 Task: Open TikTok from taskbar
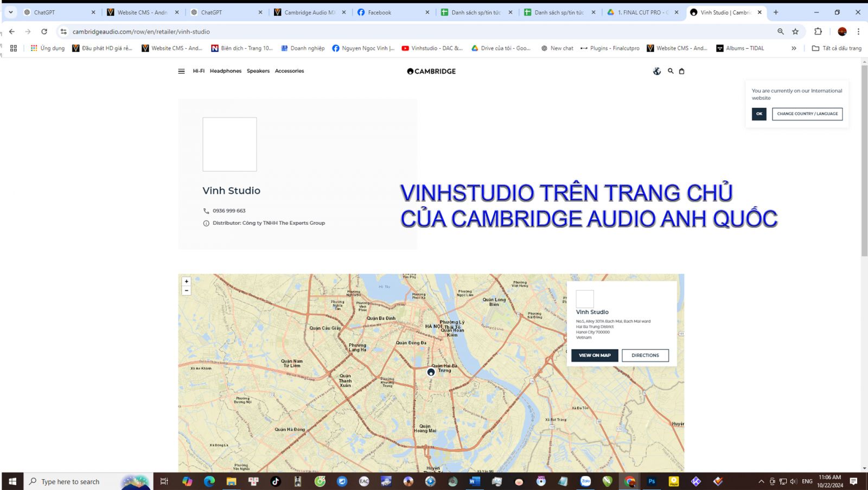coord(276,481)
